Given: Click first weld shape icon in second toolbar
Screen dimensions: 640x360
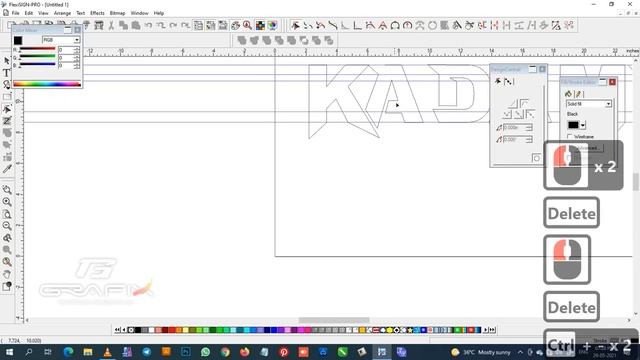Looking at the screenshot, I should pyautogui.click(x=242, y=40).
